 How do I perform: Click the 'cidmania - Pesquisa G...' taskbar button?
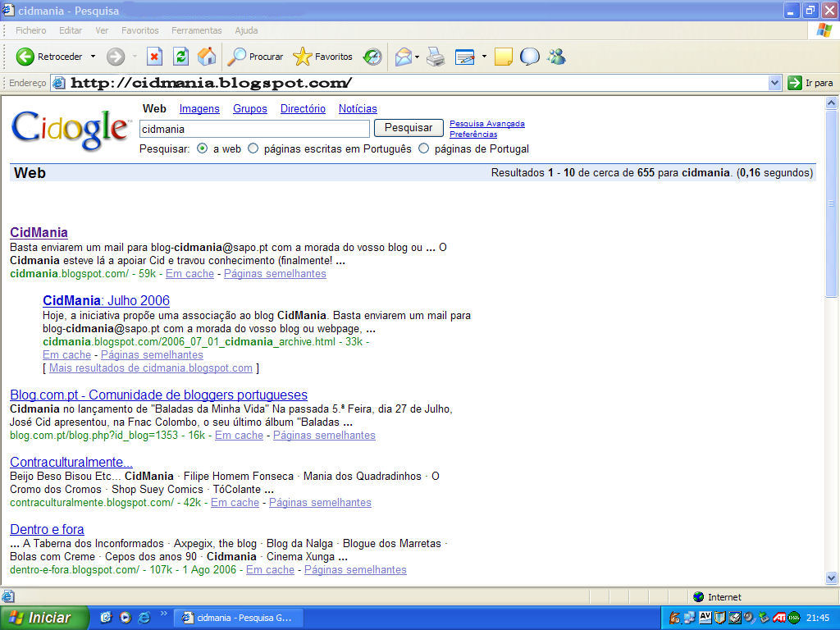pyautogui.click(x=239, y=618)
